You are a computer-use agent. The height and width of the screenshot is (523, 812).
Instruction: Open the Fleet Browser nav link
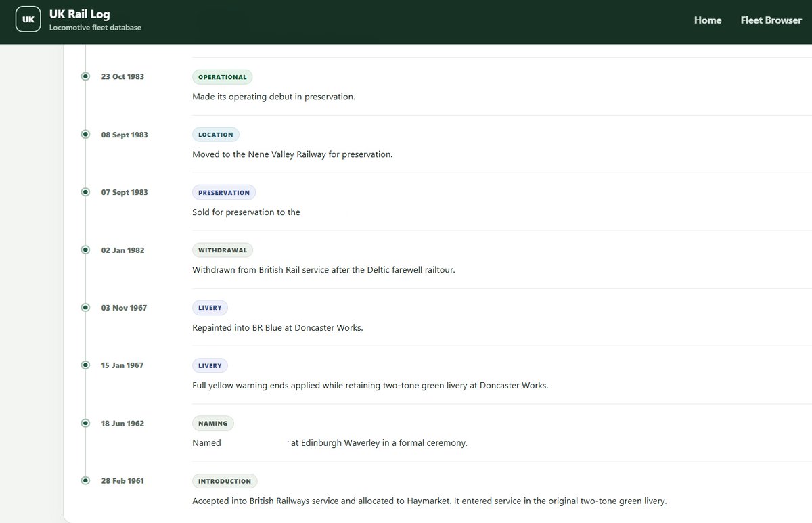coord(771,20)
